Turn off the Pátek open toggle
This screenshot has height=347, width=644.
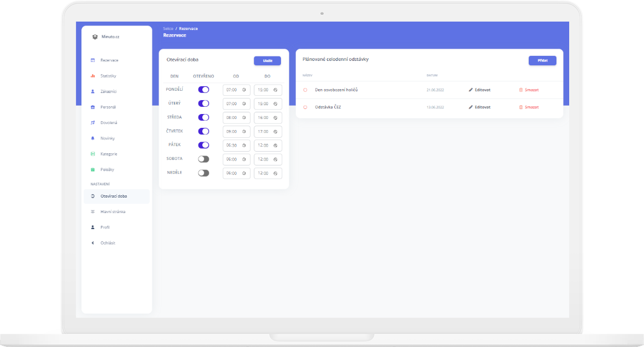[x=203, y=145]
